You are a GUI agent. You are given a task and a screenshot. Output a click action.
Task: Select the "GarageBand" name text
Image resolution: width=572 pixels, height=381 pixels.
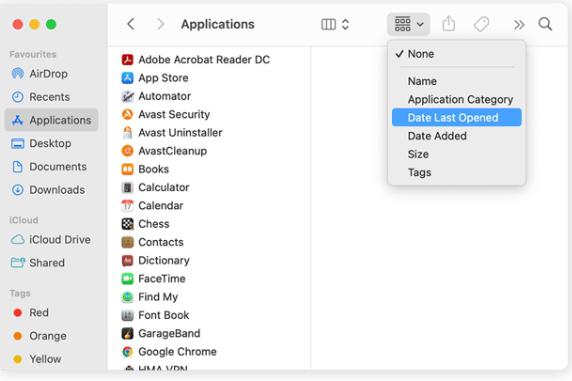[169, 333]
